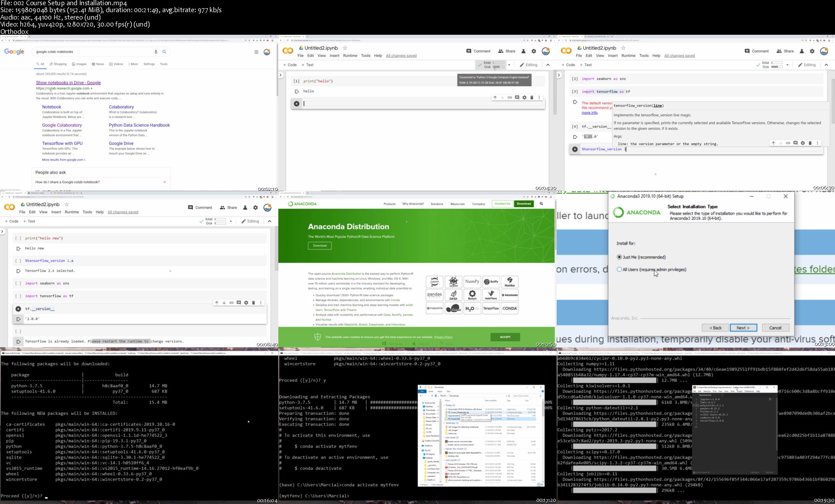Click the Colab CO logo in the 00:08:40 notebook

click(10, 207)
